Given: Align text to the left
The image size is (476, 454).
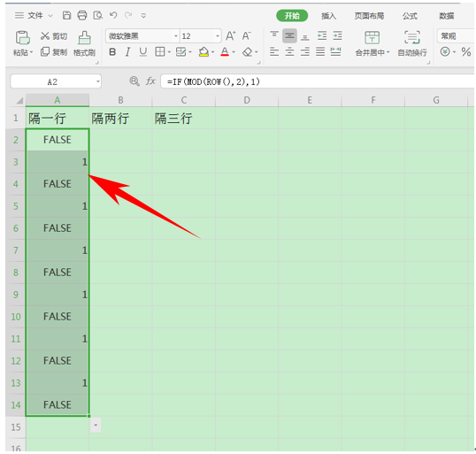Looking at the screenshot, I should (274, 52).
